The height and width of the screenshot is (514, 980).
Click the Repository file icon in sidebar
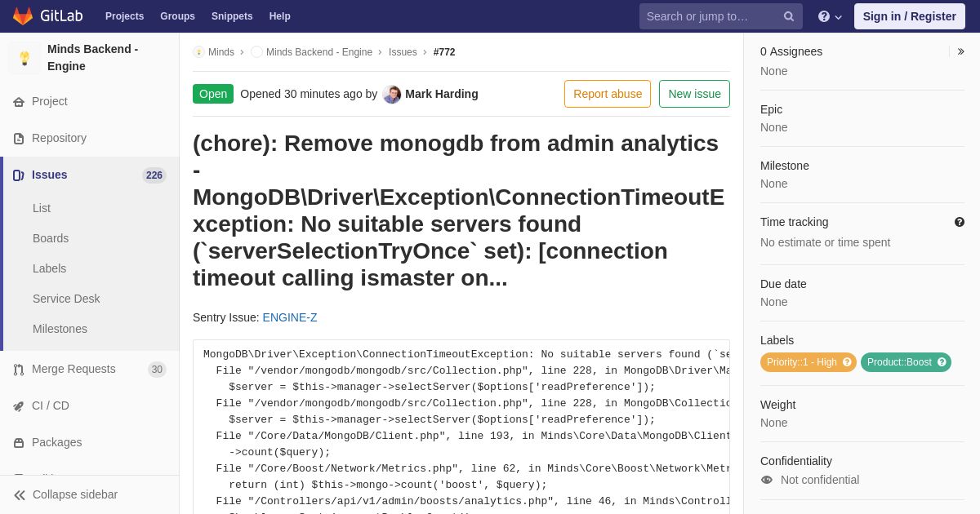pyautogui.click(x=19, y=139)
